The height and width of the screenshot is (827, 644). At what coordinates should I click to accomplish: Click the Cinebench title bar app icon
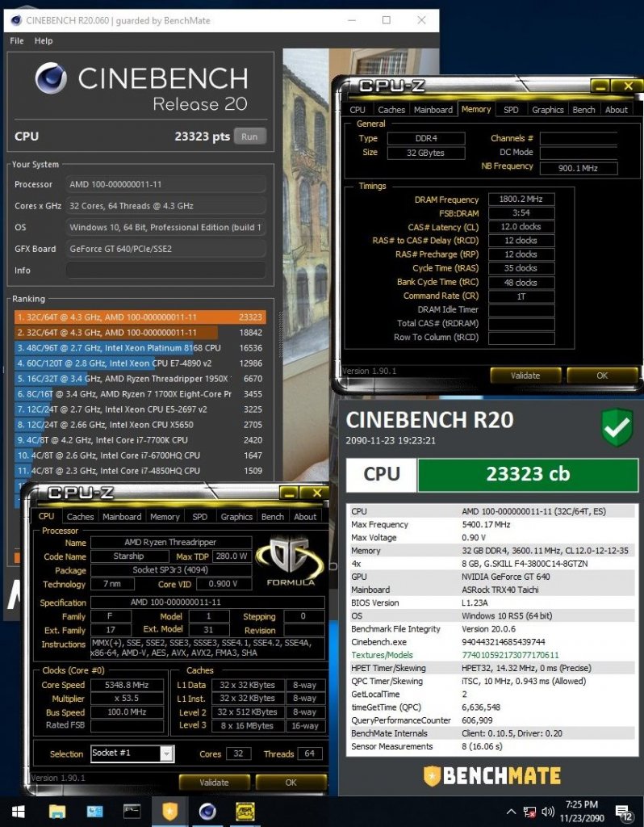click(x=16, y=20)
